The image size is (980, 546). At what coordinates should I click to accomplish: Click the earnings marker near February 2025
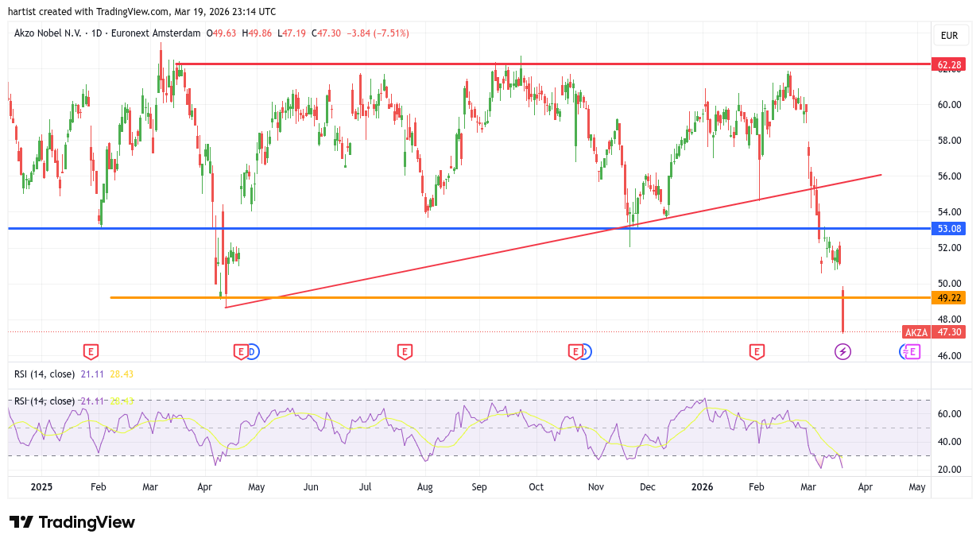coord(91,351)
